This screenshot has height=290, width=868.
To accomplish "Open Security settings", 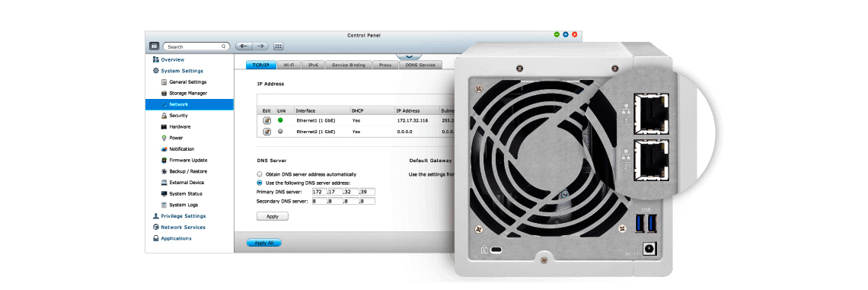I will pos(178,116).
